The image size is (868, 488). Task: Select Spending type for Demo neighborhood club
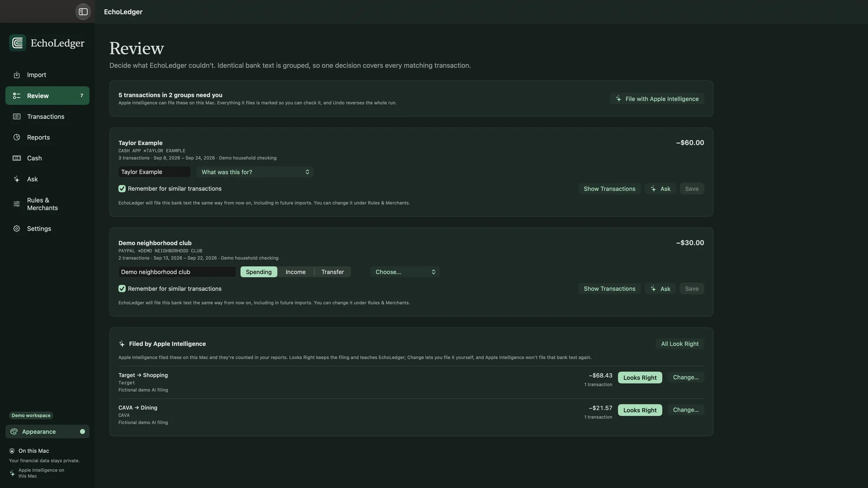pyautogui.click(x=259, y=272)
